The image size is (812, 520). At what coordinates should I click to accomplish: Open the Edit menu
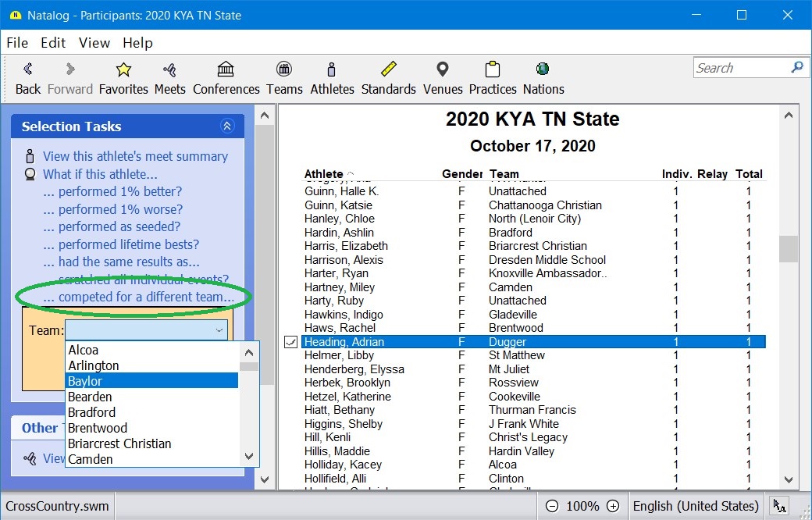[x=53, y=43]
